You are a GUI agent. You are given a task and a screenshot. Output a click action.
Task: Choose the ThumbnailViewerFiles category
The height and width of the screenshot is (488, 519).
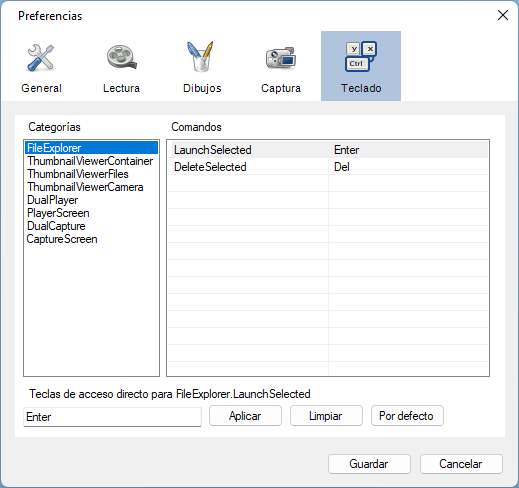(78, 174)
